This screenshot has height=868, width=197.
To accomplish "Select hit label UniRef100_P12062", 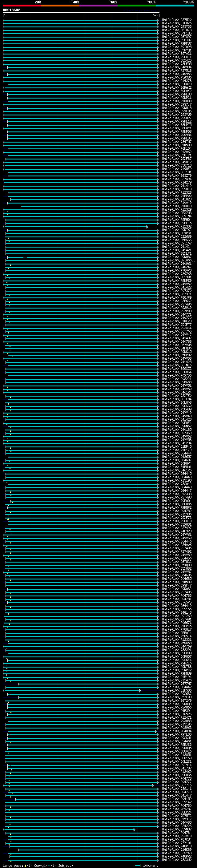I will tap(177, 152).
